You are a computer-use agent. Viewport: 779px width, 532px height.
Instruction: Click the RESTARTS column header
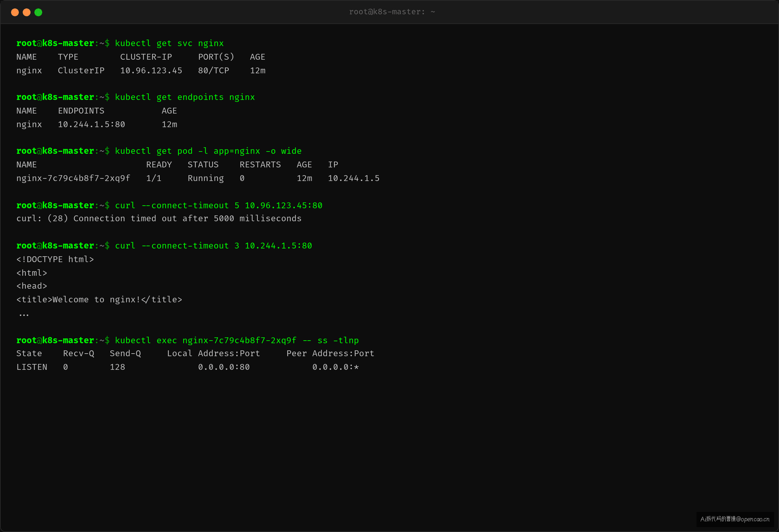260,165
